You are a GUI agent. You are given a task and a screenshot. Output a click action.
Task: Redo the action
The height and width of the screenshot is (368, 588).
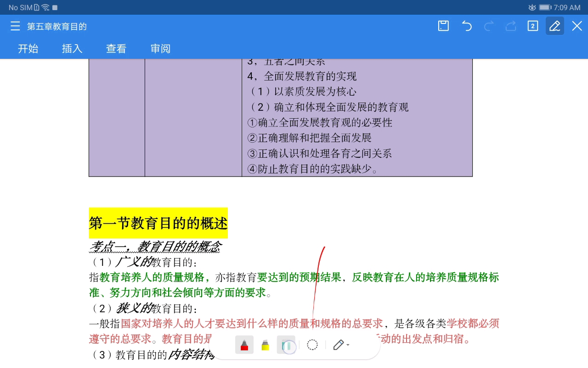click(x=489, y=26)
